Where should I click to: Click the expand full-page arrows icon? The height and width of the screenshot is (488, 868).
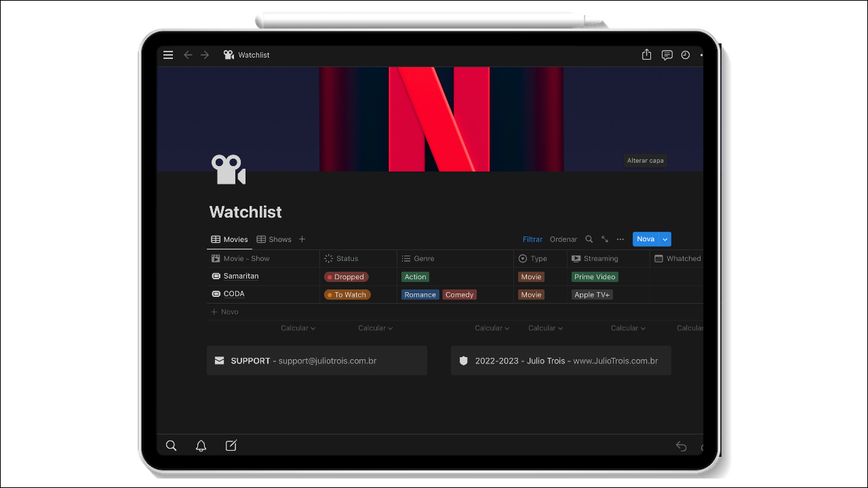click(x=605, y=239)
